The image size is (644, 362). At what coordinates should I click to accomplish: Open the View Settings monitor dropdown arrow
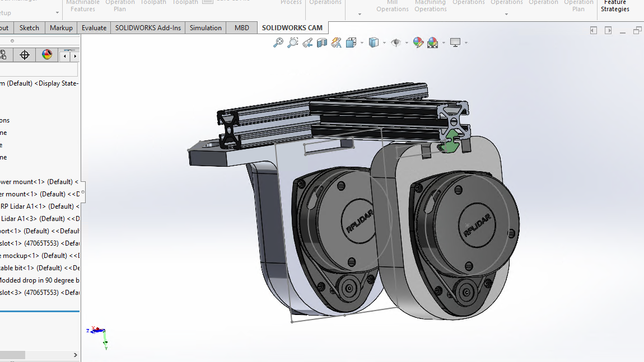[x=465, y=43]
